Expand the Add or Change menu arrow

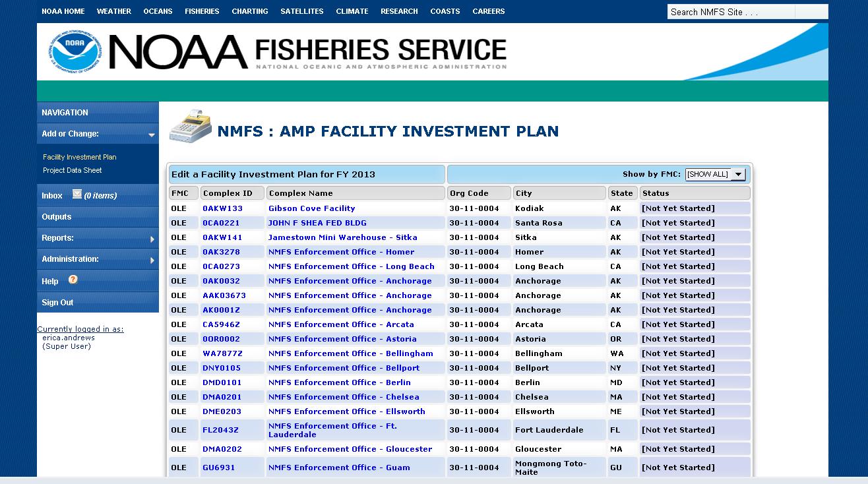152,135
